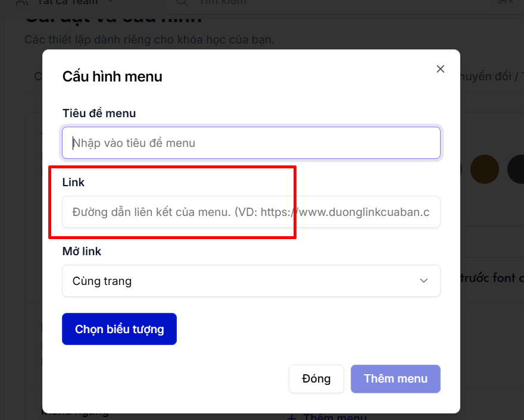Click the people icon beside Tất cả Team

pyautogui.click(x=22, y=2)
